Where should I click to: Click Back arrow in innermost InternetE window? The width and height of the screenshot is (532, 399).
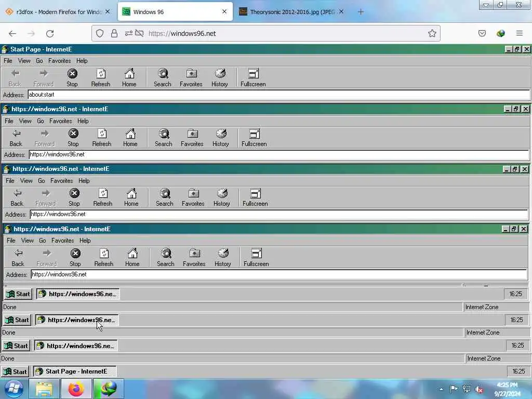[18, 258]
